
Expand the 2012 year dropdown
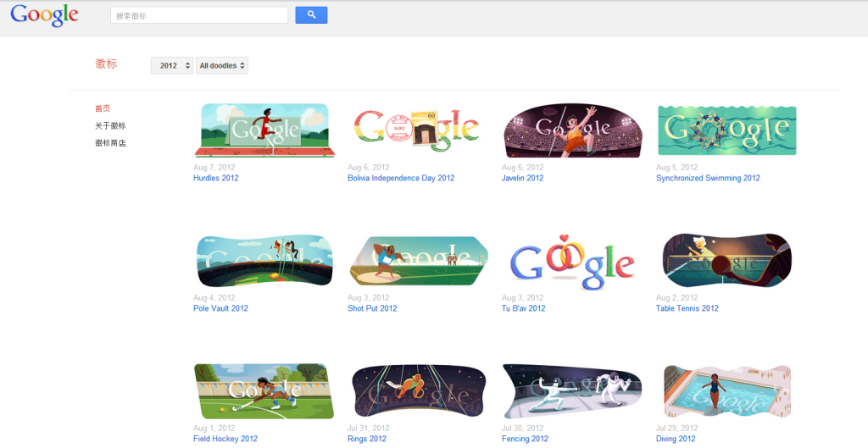[x=171, y=65]
